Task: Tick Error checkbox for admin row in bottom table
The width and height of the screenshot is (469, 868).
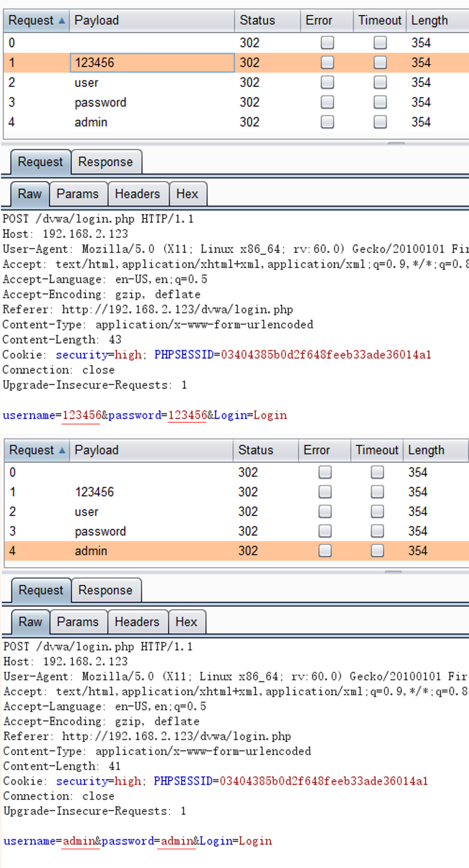Action: pos(325,550)
